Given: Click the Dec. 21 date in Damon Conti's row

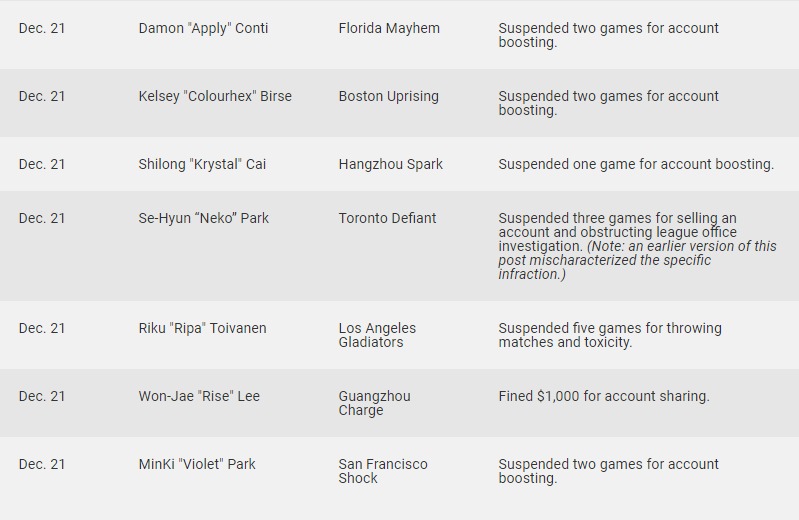Looking at the screenshot, I should point(42,28).
